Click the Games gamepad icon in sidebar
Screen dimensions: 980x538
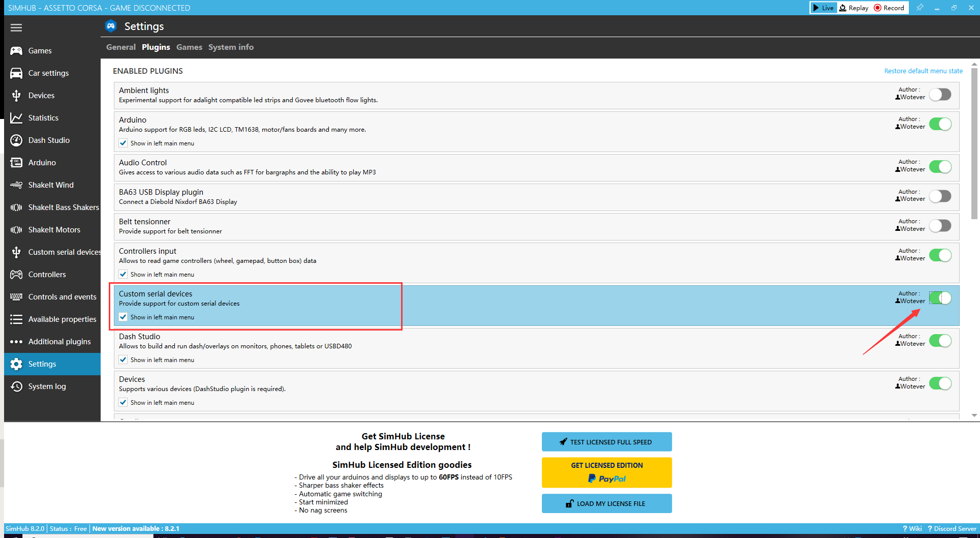pyautogui.click(x=16, y=51)
